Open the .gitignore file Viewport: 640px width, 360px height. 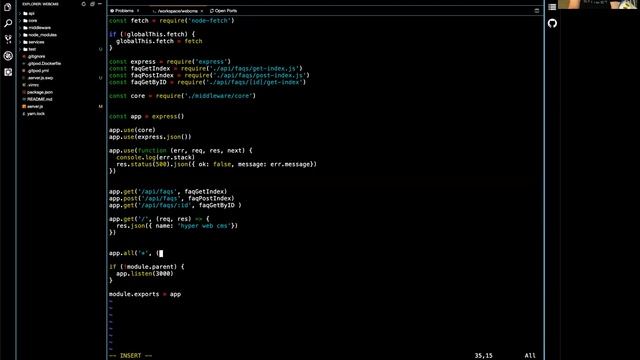coord(36,56)
